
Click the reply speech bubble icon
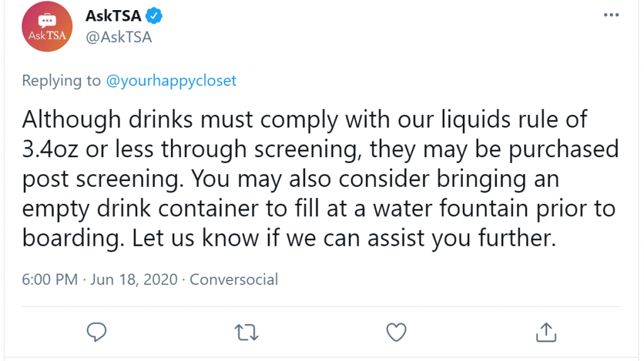96,332
